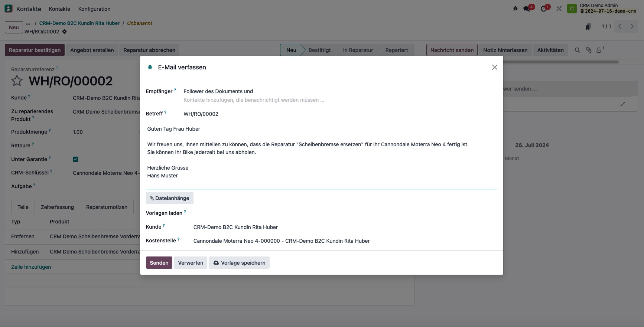Screen dimensions: 644x327
Task: Go to next record arrow
Action: (632, 26)
